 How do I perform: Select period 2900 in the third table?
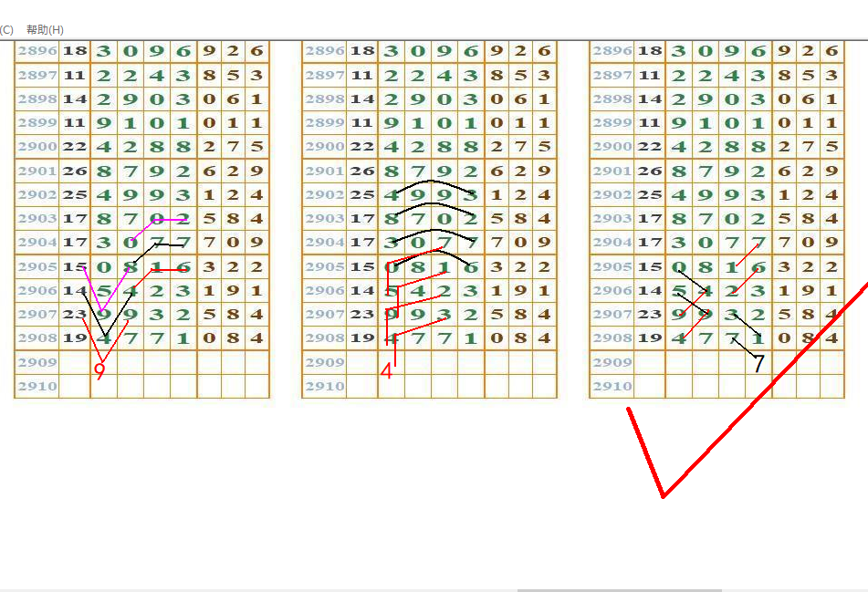coord(612,147)
